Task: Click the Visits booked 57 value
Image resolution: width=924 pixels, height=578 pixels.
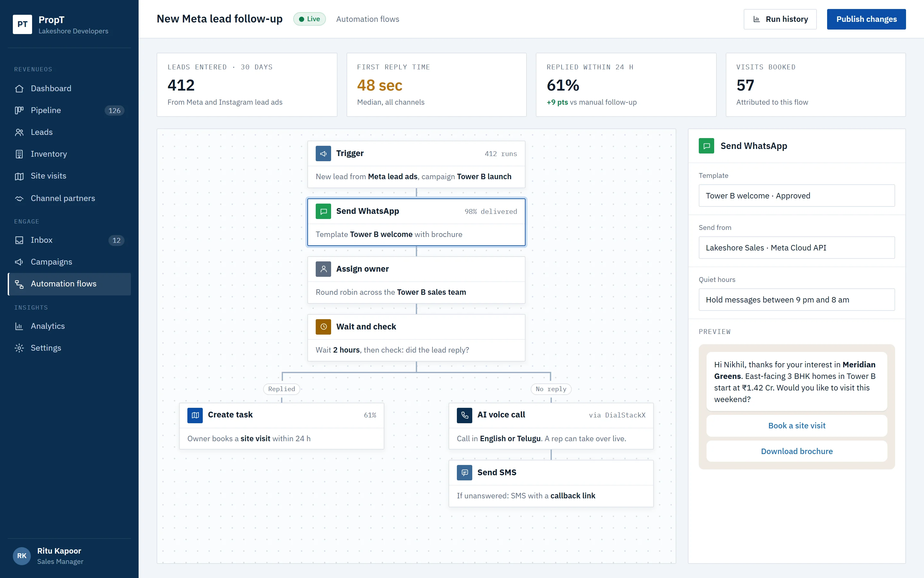Action: [745, 85]
